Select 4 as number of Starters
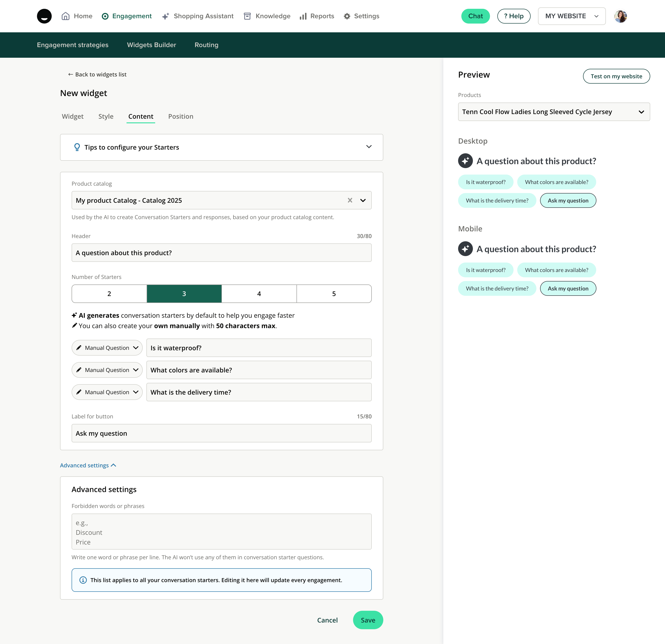This screenshot has width=665, height=644. (x=259, y=293)
